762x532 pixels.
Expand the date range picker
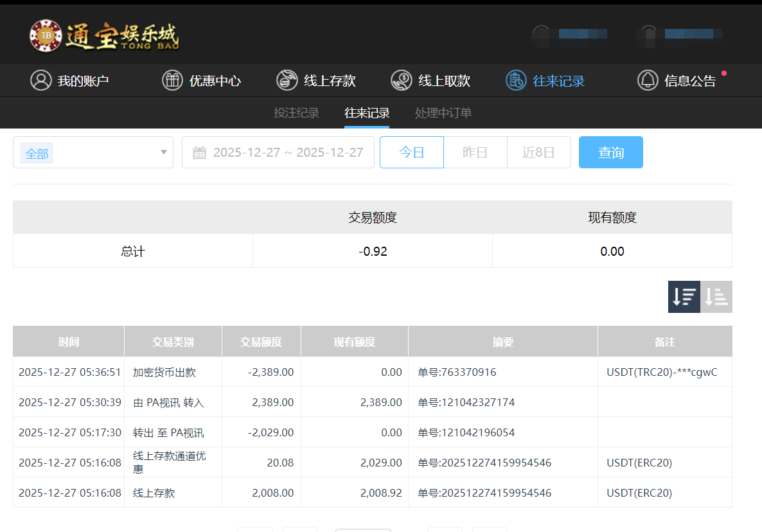coord(278,152)
